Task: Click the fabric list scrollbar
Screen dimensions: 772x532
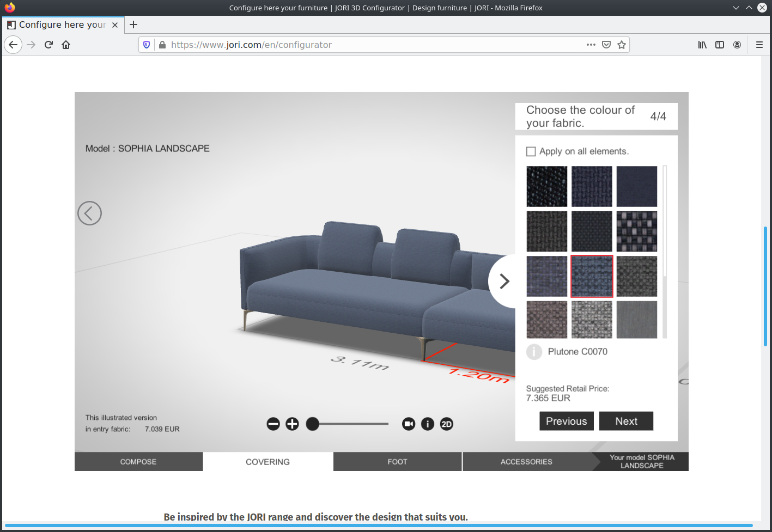Action: point(665,252)
